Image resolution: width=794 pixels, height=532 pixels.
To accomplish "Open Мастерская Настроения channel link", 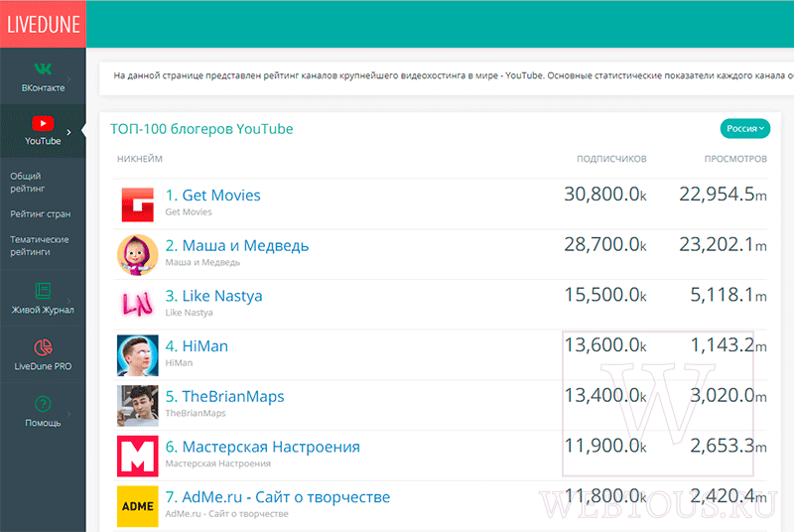I will 262,447.
